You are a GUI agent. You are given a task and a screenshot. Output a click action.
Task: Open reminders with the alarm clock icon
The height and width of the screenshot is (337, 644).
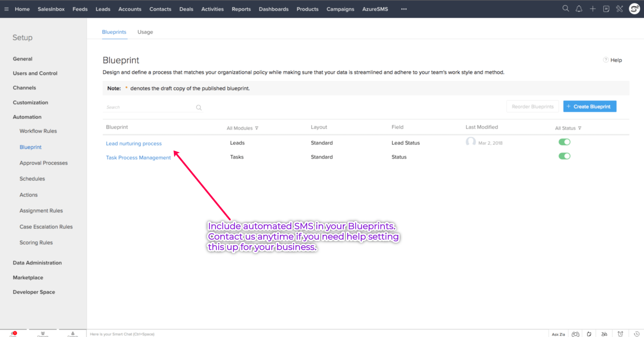(620, 334)
